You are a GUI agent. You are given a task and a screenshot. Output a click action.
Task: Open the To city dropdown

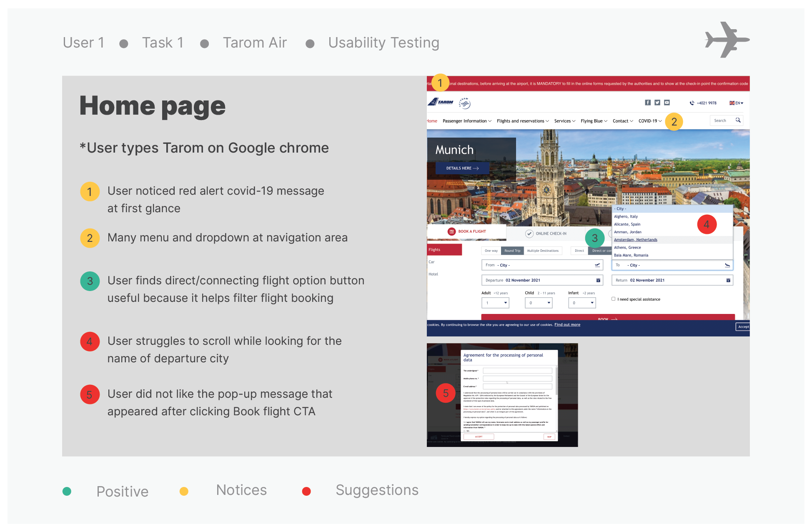click(x=672, y=265)
